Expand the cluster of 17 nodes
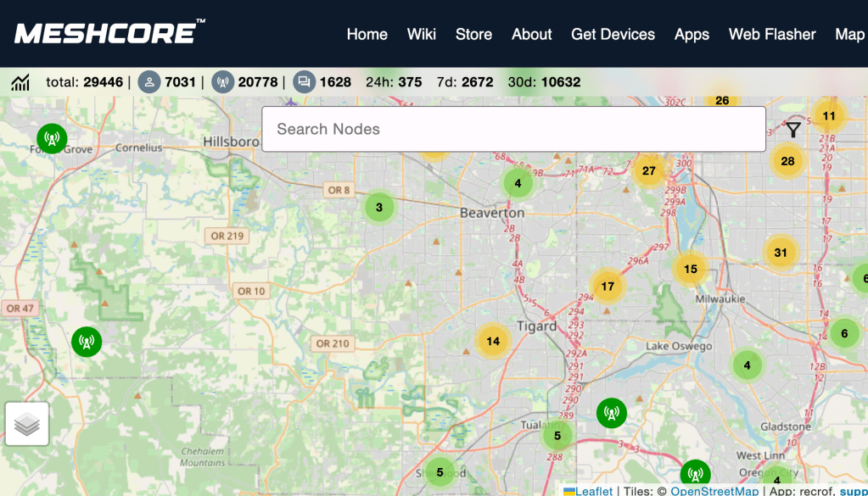Screen dimensions: 868x496 [608, 287]
